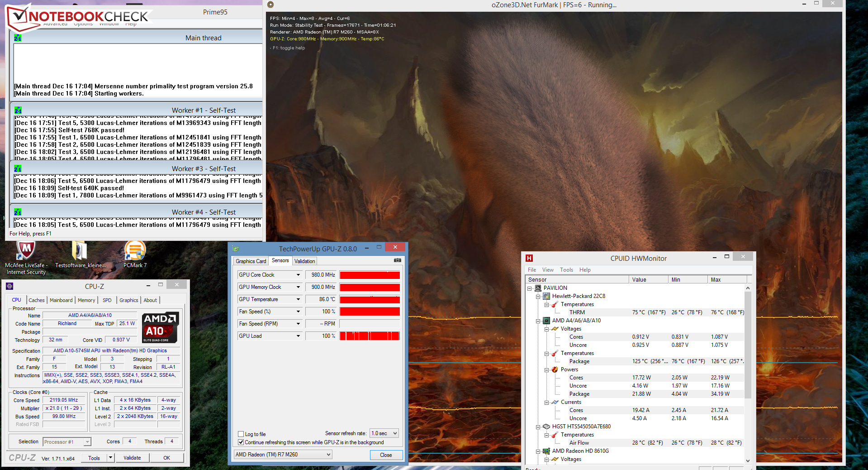Viewport: 868px width, 470px height.
Task: Switch to the Caches tab in CPU-Z
Action: pos(37,300)
